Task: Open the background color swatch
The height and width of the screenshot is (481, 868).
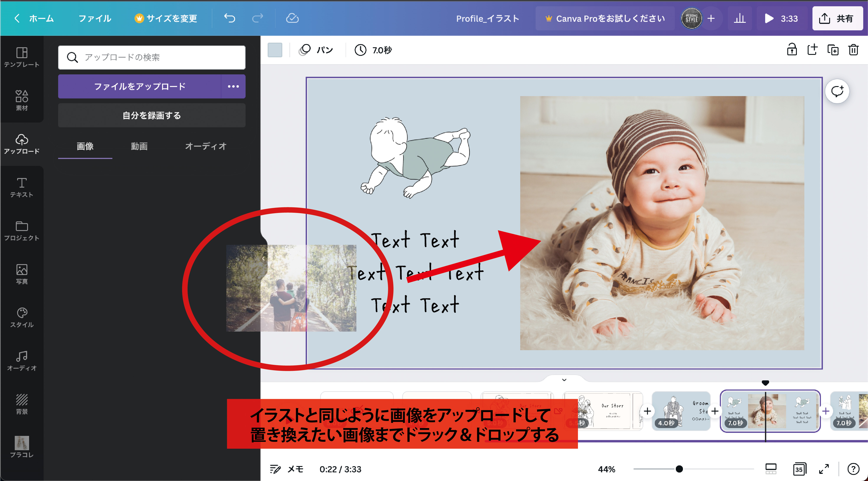Action: [275, 50]
